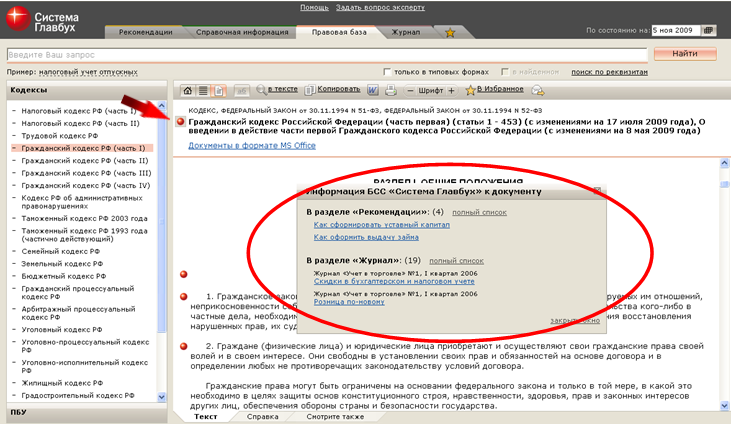Open the Помощь link
The image size is (734, 424).
point(314,7)
